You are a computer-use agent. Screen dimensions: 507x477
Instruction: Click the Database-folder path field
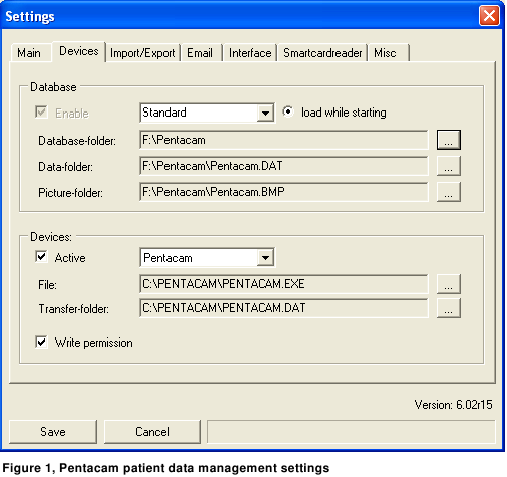[x=284, y=140]
